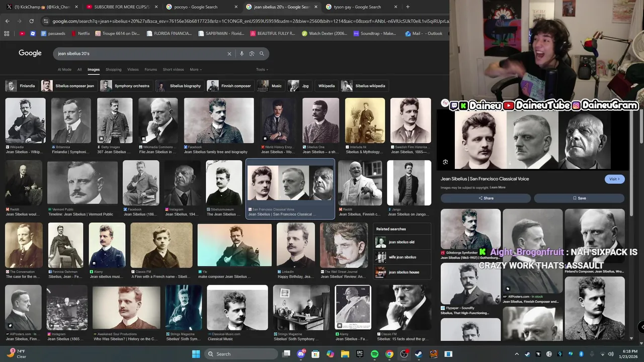The image size is (644, 362).
Task: Open the YouTube bookmark icon
Action: pos(22,34)
